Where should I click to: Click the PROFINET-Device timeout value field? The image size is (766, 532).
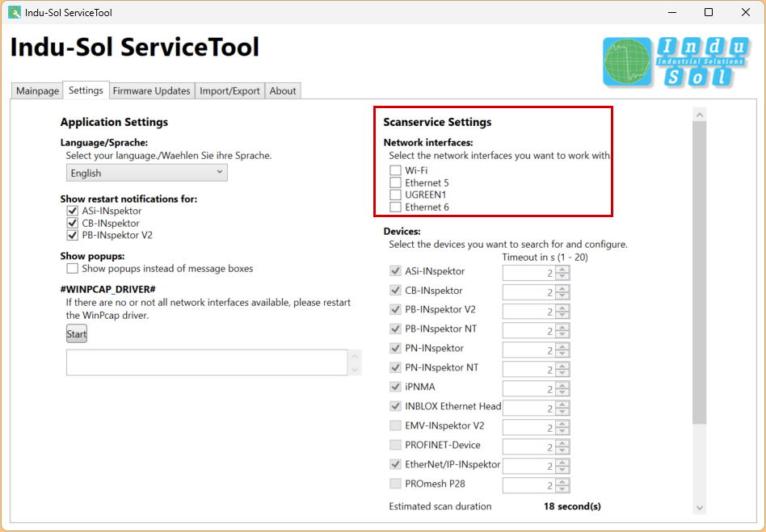tap(529, 447)
